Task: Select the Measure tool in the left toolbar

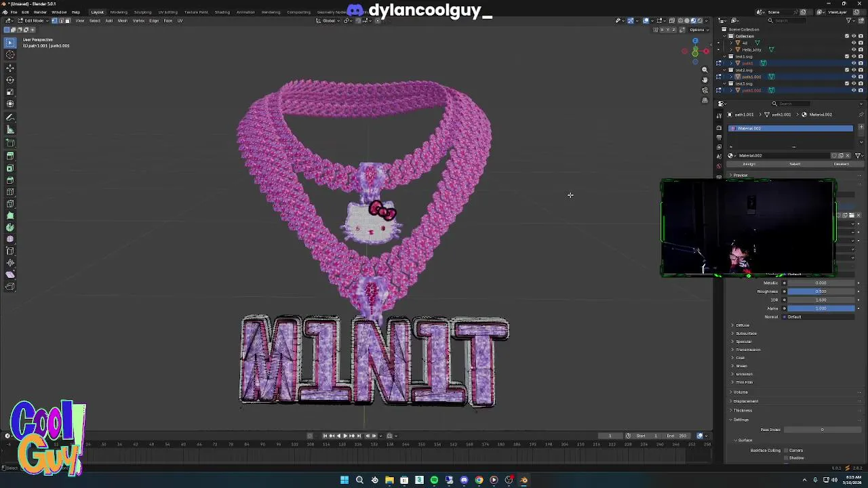Action: click(10, 129)
